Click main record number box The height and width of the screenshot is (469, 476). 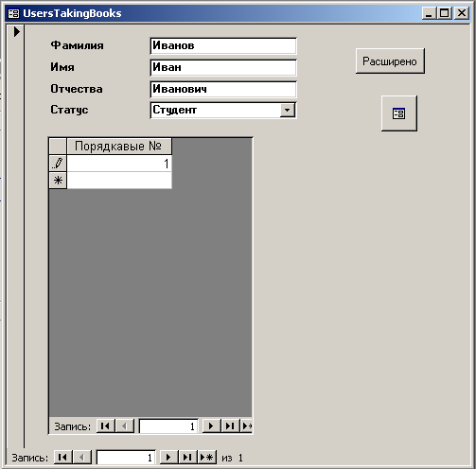[x=126, y=458]
